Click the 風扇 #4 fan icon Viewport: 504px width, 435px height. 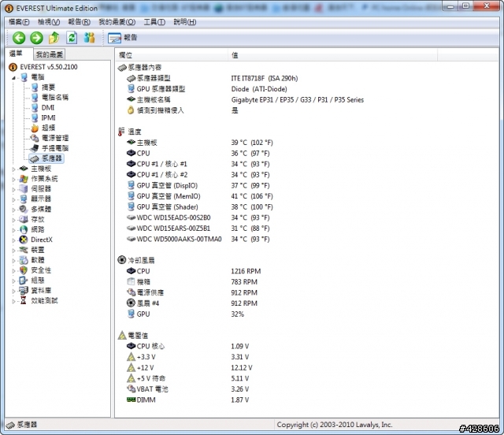coord(131,303)
